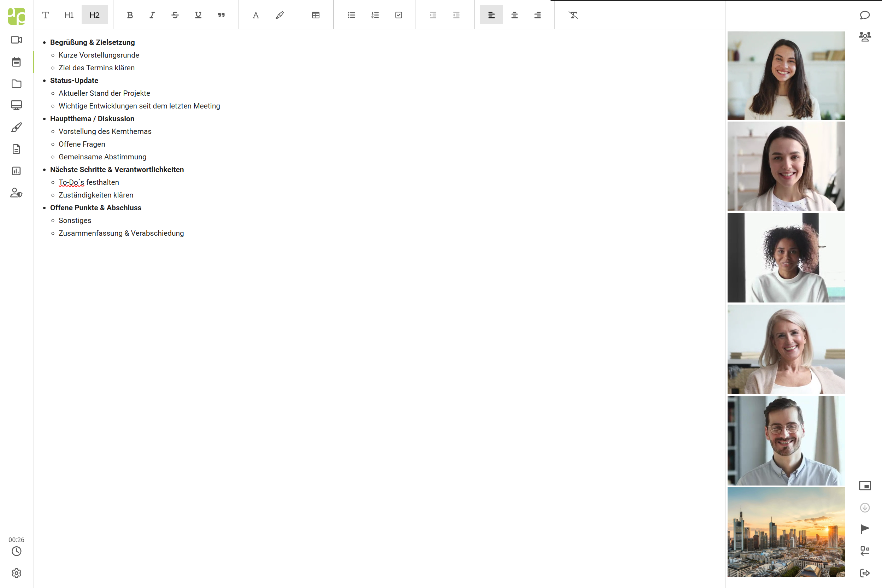Click the Status-Update heading text
882x588 pixels.
click(x=74, y=81)
